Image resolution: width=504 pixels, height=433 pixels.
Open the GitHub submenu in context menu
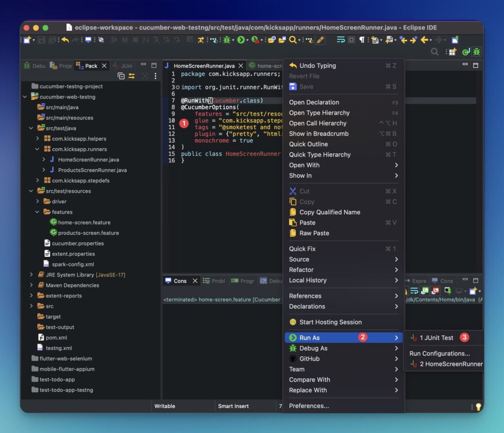click(343, 359)
